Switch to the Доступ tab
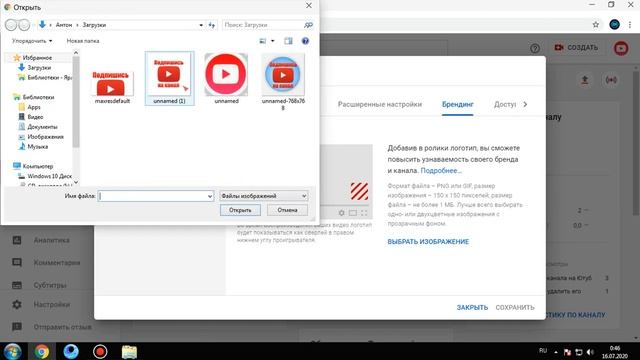Viewport: 640px width, 360px height. coord(505,104)
